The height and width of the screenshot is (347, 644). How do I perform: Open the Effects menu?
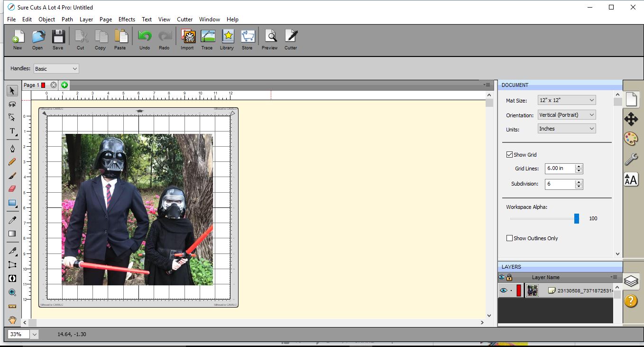pyautogui.click(x=127, y=19)
